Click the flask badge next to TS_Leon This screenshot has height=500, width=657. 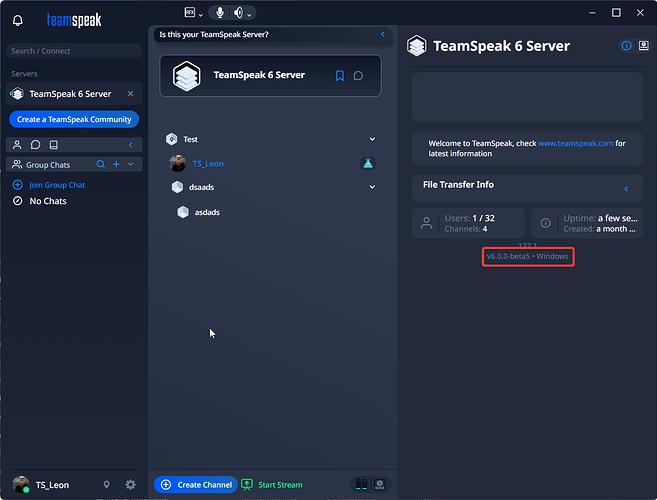[x=367, y=163]
